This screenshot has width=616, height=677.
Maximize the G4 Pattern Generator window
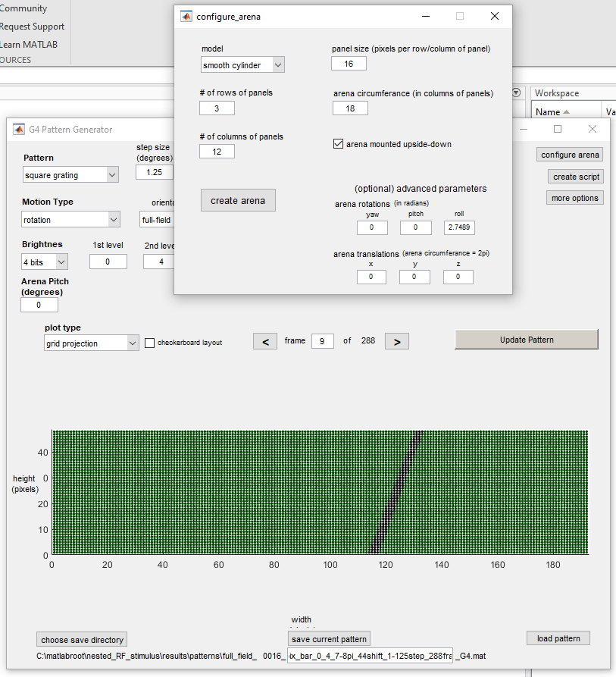(x=558, y=130)
